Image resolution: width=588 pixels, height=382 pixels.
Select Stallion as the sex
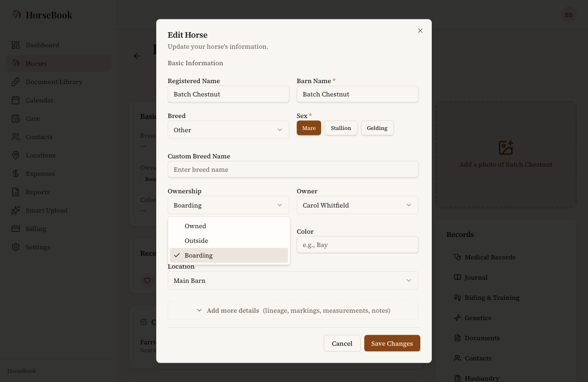341,128
